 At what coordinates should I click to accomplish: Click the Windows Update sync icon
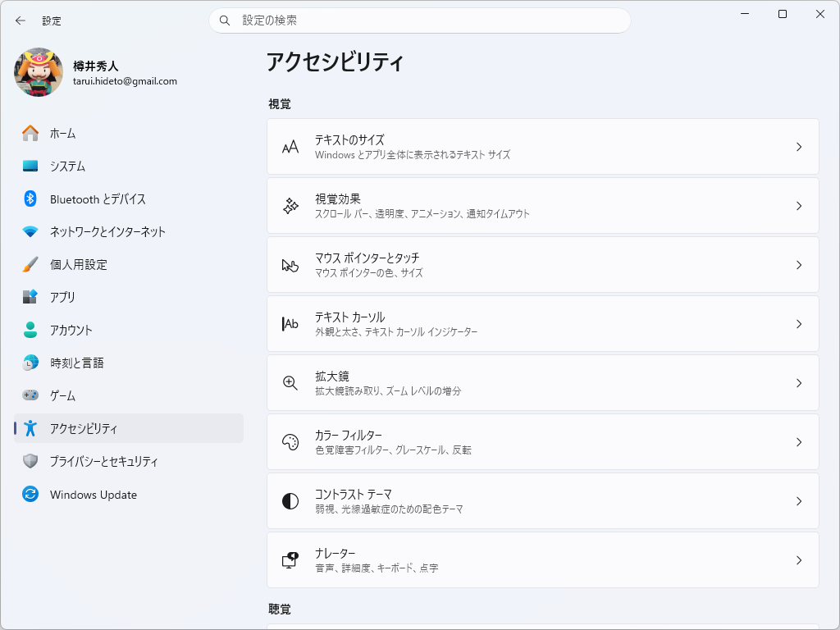coord(30,494)
